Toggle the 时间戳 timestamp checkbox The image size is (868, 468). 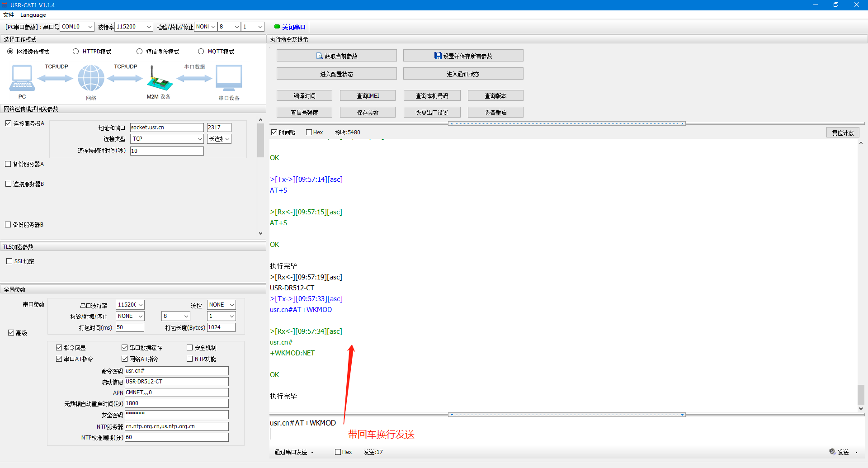pyautogui.click(x=274, y=132)
